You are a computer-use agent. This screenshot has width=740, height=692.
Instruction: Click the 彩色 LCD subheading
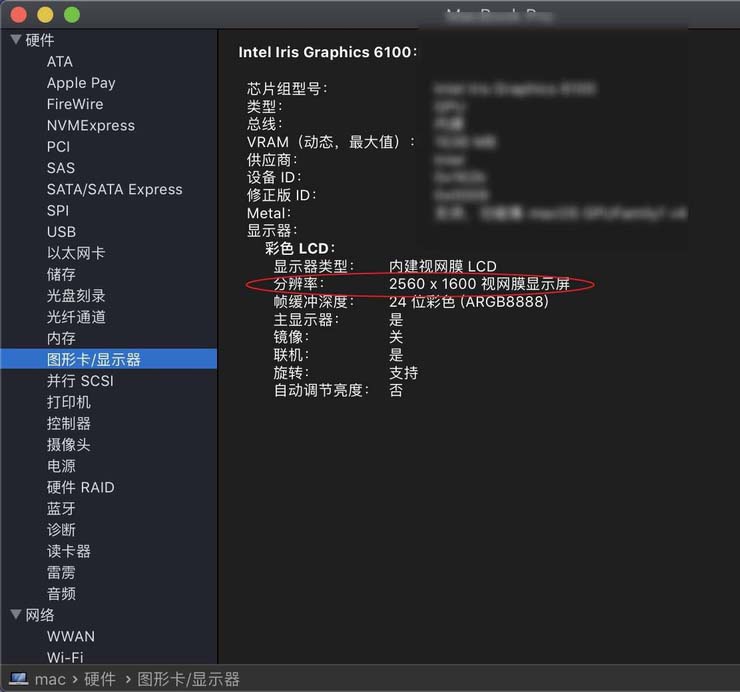pos(300,248)
